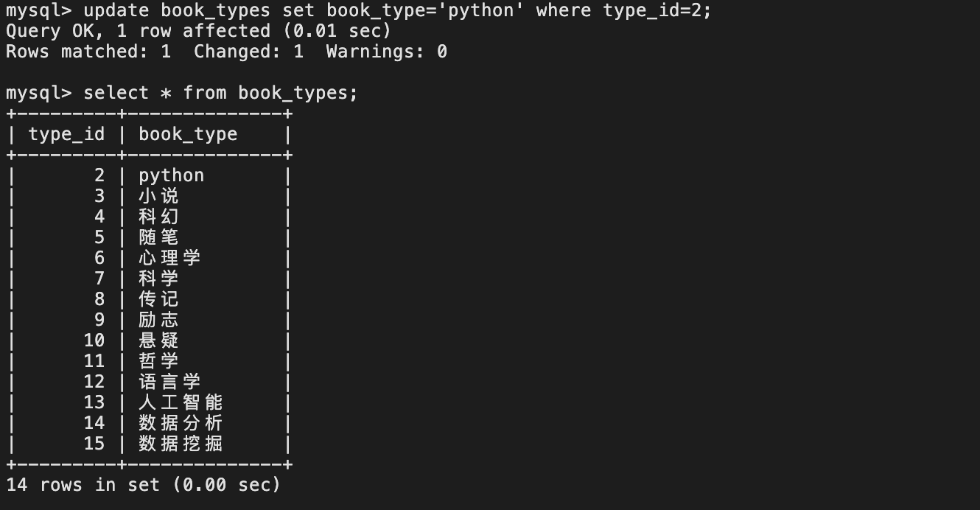
Task: Click the 'Query OK, 1 row affected' message
Action: 197,31
